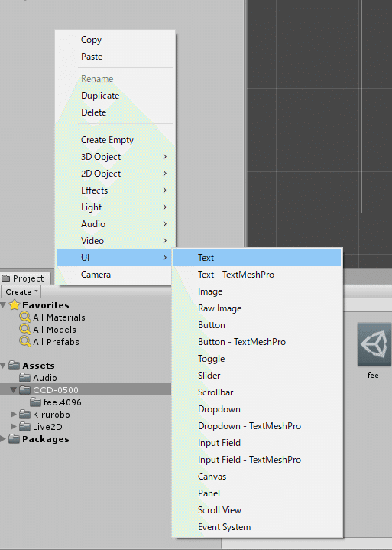Select All Prefabs favorite text

tap(56, 342)
